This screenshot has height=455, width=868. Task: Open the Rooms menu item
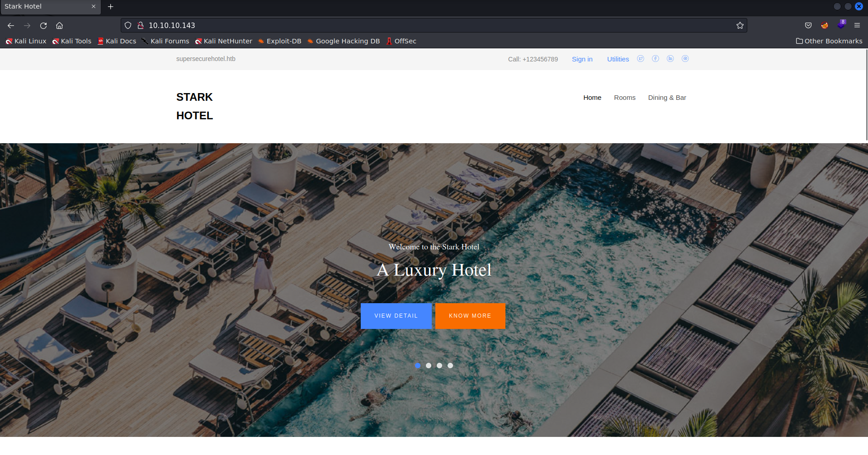tap(625, 98)
